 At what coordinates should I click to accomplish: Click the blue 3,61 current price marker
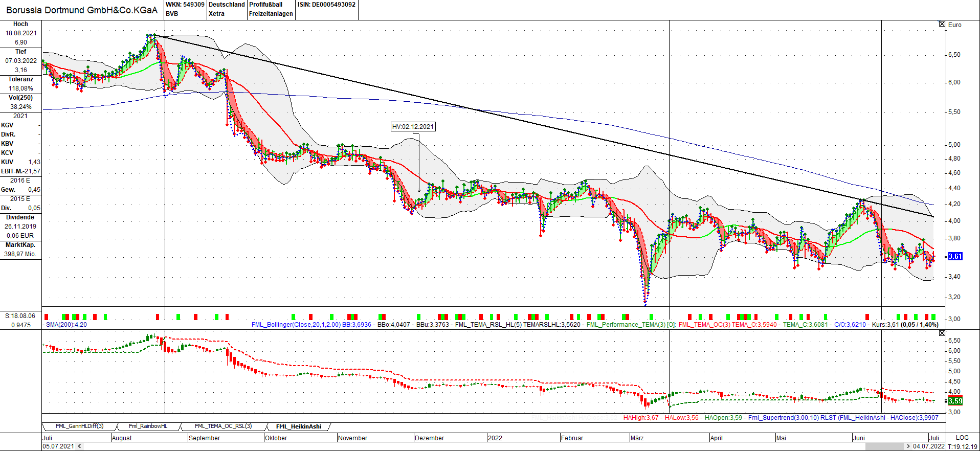tap(955, 256)
